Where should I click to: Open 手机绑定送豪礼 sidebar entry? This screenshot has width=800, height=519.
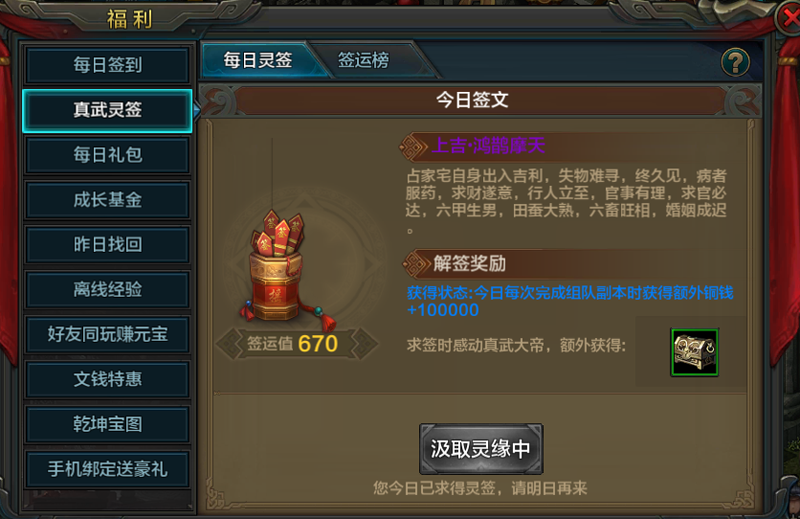(x=108, y=469)
